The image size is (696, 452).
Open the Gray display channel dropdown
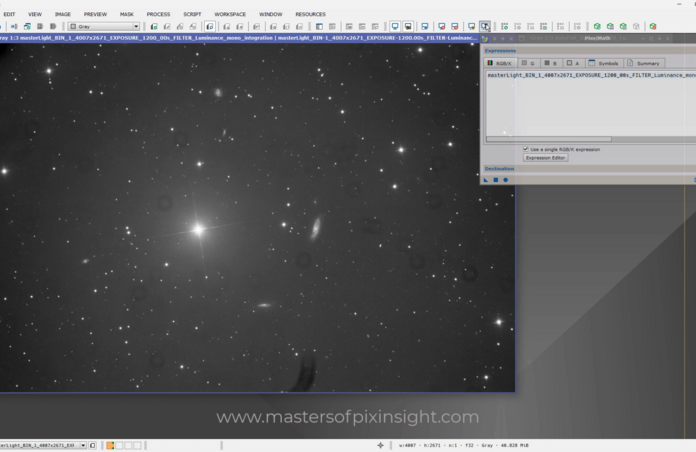[x=104, y=27]
